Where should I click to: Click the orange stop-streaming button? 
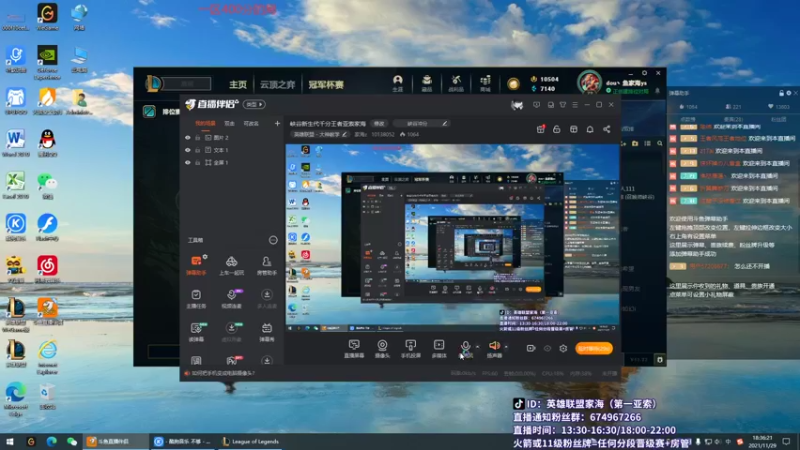pyautogui.click(x=594, y=348)
